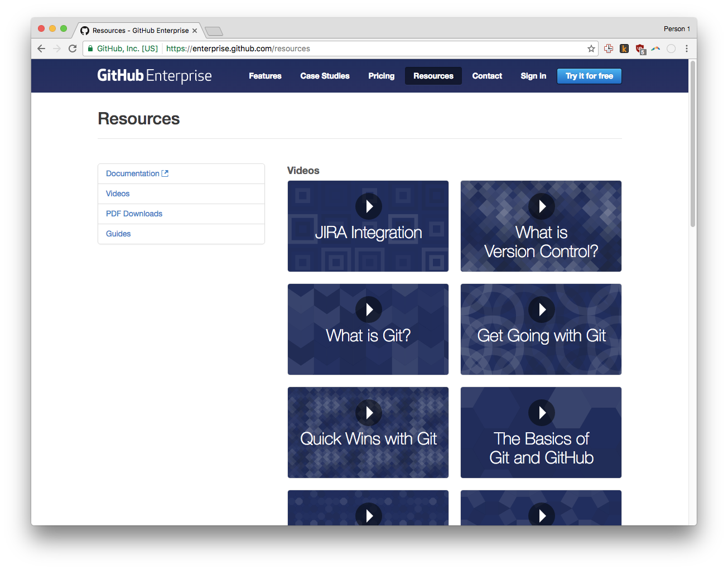728x570 pixels.
Task: Click the GitHub, Inc. [US] certificate label
Action: (x=127, y=49)
